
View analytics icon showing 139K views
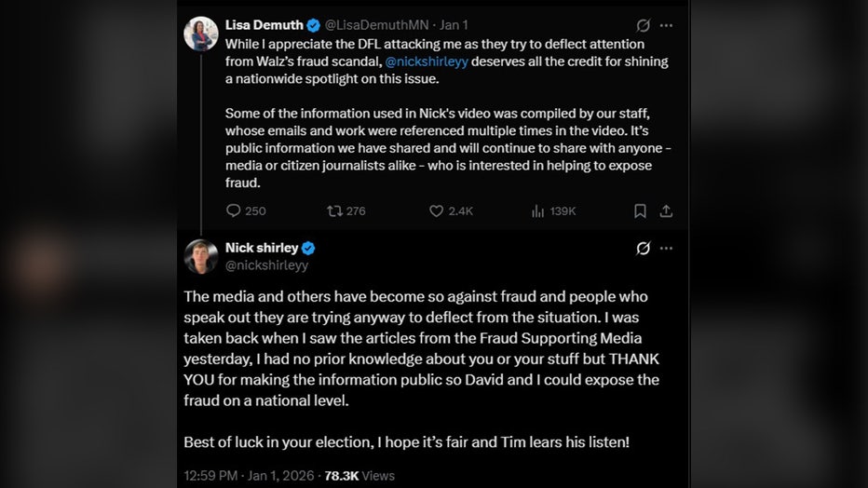tap(537, 211)
